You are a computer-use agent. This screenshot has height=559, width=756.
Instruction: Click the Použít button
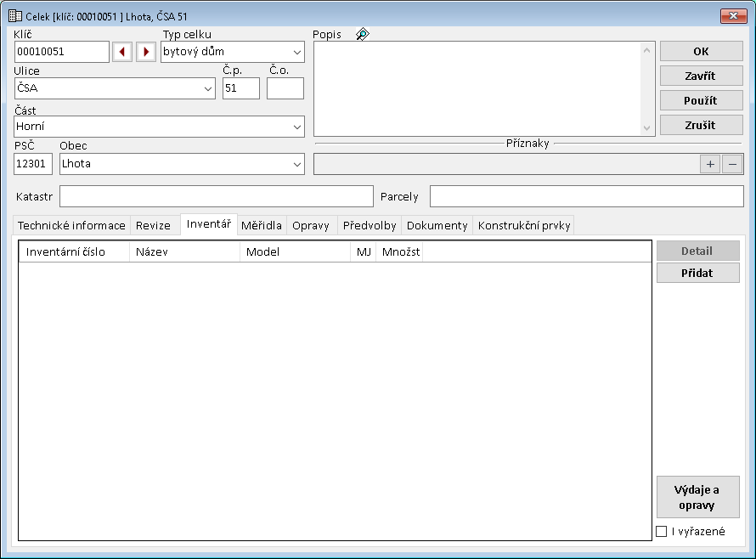tap(701, 100)
